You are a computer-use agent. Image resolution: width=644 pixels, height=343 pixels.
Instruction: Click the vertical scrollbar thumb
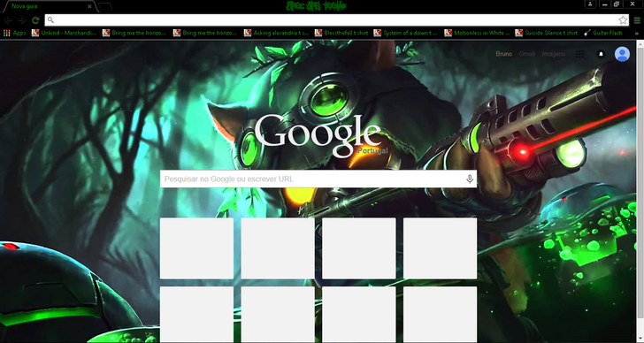(x=640, y=183)
